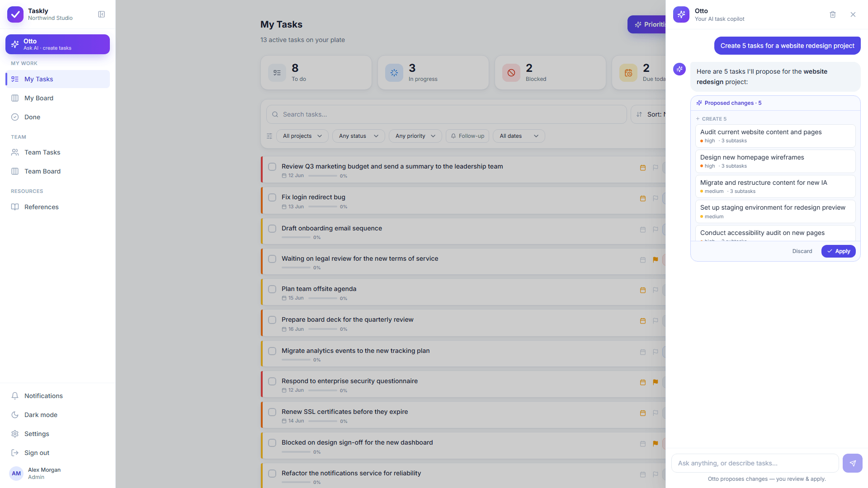Screen dimensions: 868x488
Task: Check the Waiting on legal review task
Action: point(272,259)
